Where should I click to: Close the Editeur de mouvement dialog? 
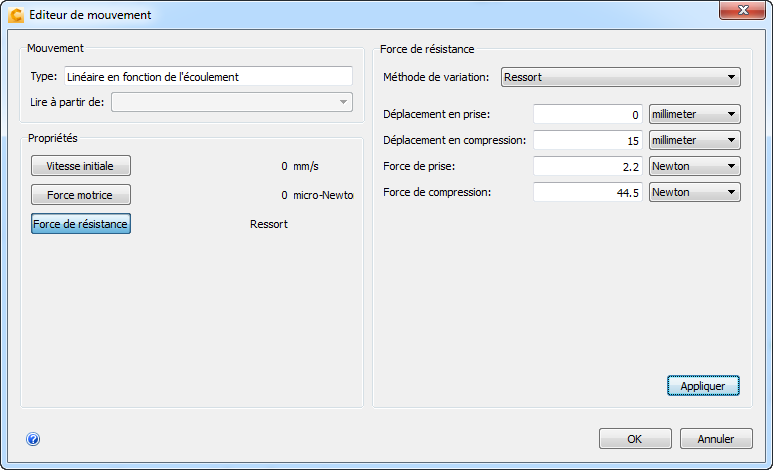742,10
